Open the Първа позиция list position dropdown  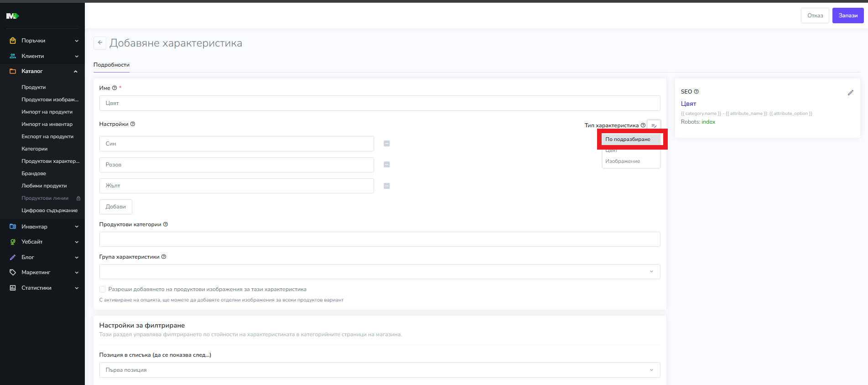coord(379,370)
